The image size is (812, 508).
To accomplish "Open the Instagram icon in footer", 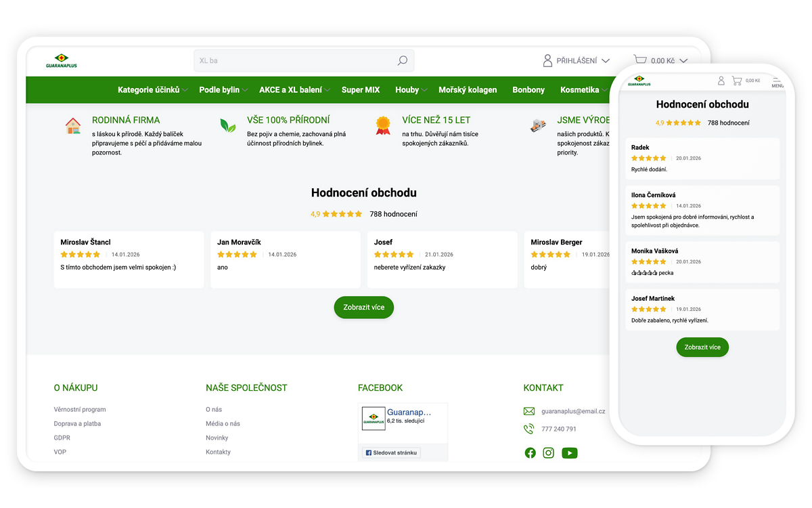I will point(549,453).
